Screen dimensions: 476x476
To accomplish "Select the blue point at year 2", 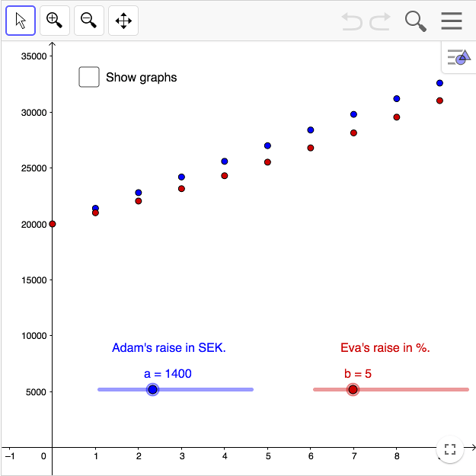I will point(139,193).
